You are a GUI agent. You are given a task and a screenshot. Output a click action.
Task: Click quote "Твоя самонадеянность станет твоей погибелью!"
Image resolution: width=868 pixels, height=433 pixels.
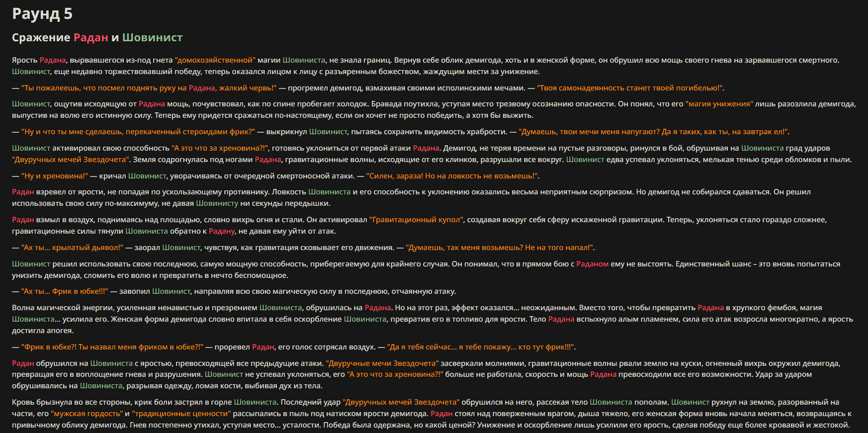tap(630, 88)
